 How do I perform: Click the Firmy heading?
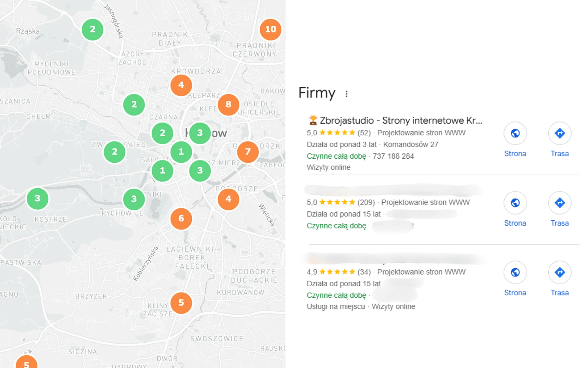(317, 93)
